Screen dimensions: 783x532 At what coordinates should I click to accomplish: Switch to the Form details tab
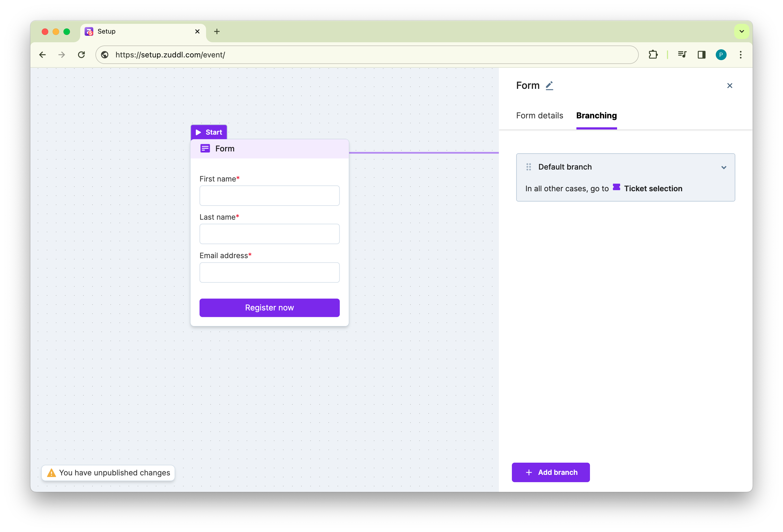pyautogui.click(x=540, y=115)
